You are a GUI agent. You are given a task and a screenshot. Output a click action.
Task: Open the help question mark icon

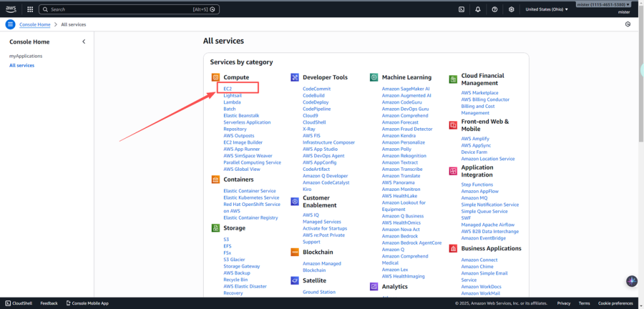point(494,9)
